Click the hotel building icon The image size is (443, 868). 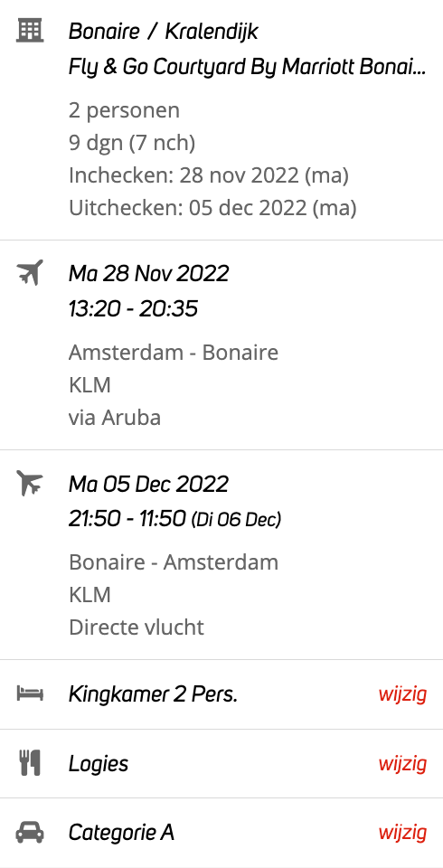[30, 31]
